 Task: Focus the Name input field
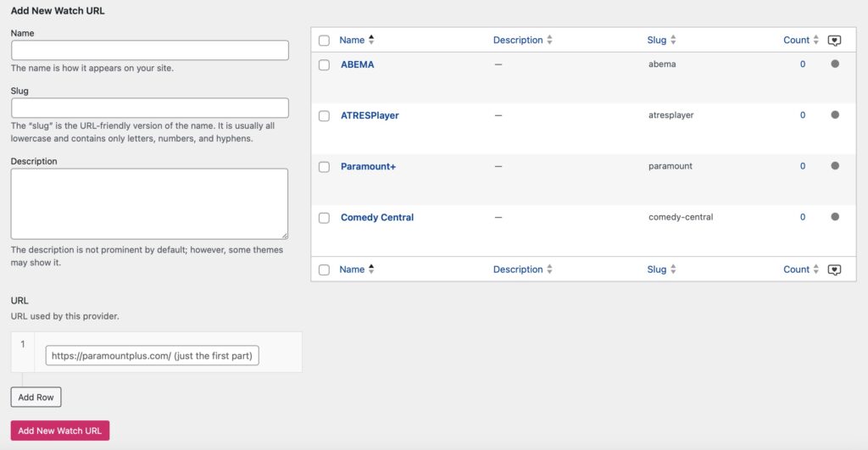[x=149, y=50]
